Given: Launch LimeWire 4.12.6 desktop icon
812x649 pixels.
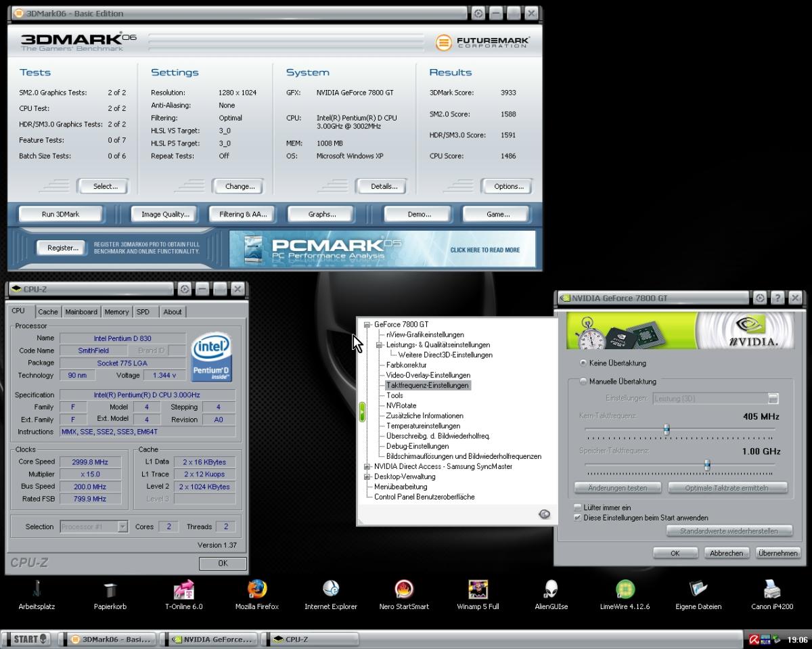Looking at the screenshot, I should [x=625, y=594].
